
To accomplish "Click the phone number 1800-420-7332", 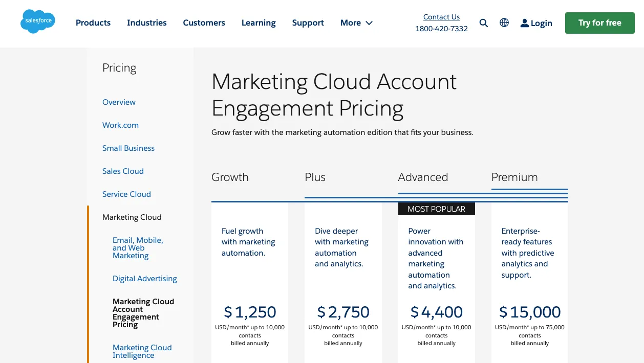I will [441, 29].
